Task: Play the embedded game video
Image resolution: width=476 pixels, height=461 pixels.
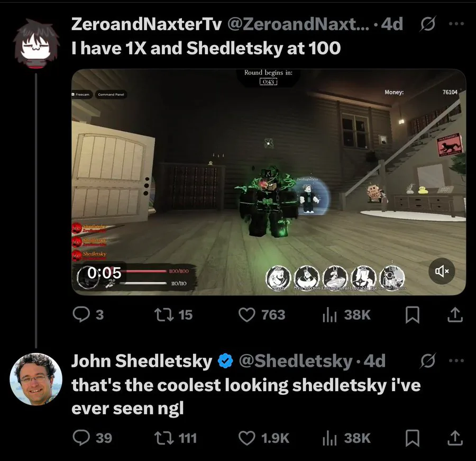Action: pyautogui.click(x=269, y=182)
